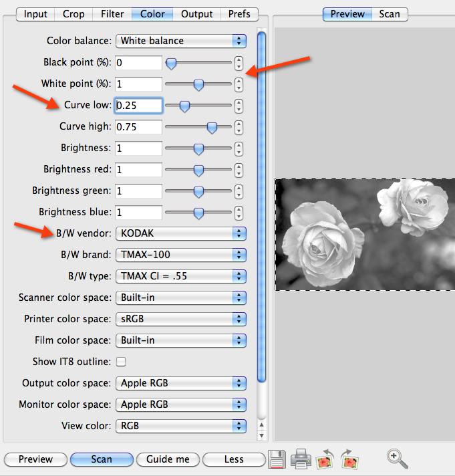Enable the Show IT8 outline checkbox

click(x=121, y=362)
